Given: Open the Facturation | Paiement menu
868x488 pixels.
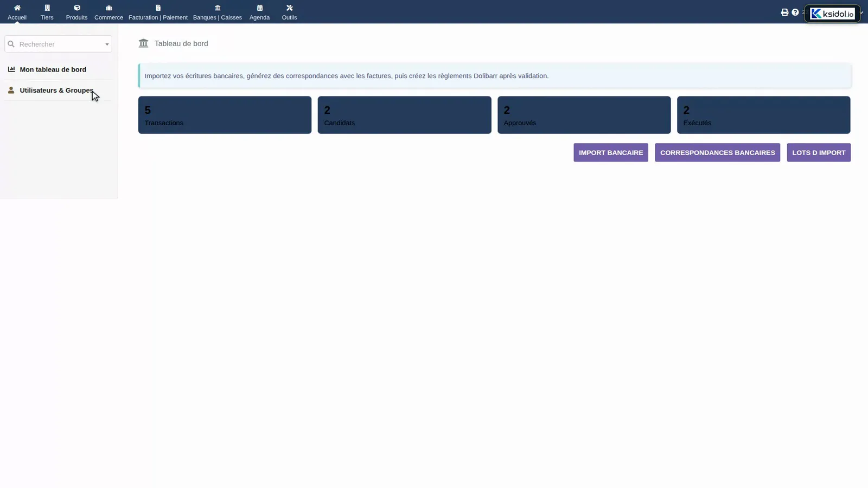Looking at the screenshot, I should pos(158,12).
